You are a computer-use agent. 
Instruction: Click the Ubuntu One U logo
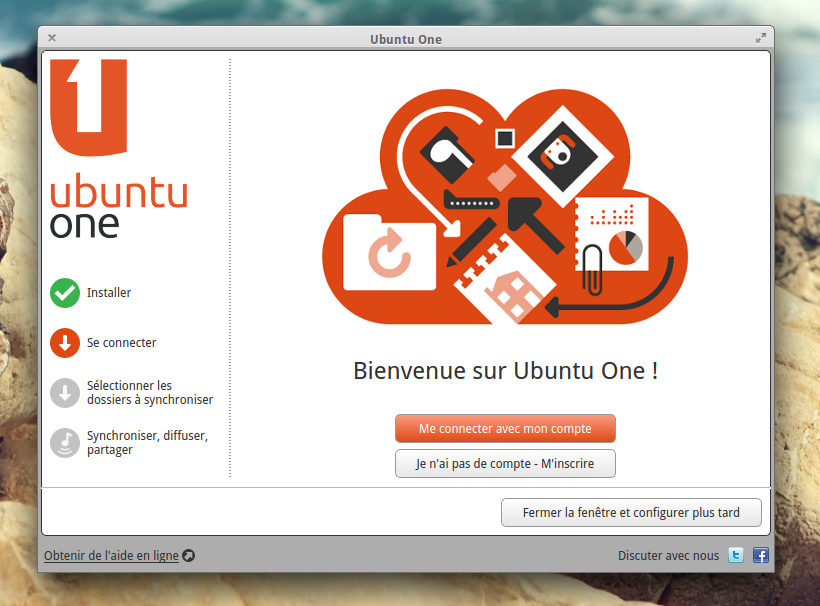(88, 108)
